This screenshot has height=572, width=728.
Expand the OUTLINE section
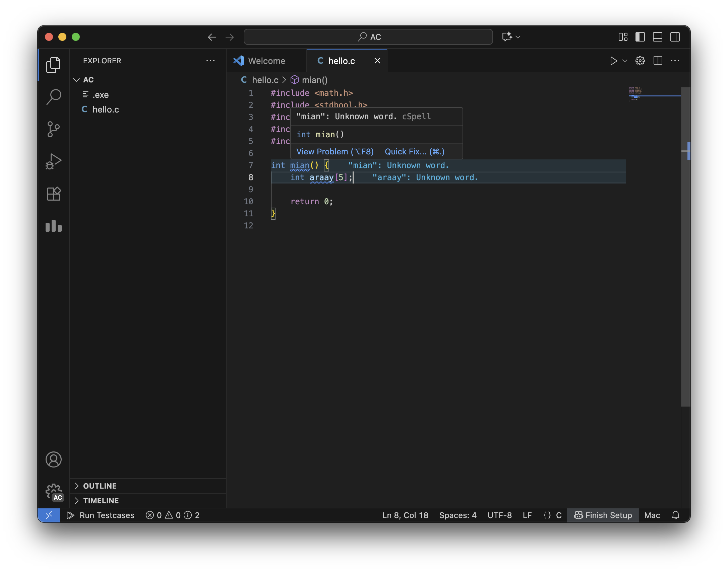[100, 486]
